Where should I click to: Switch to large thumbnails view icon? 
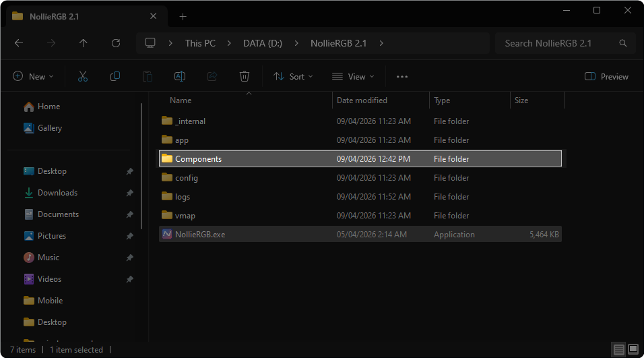coord(633,350)
